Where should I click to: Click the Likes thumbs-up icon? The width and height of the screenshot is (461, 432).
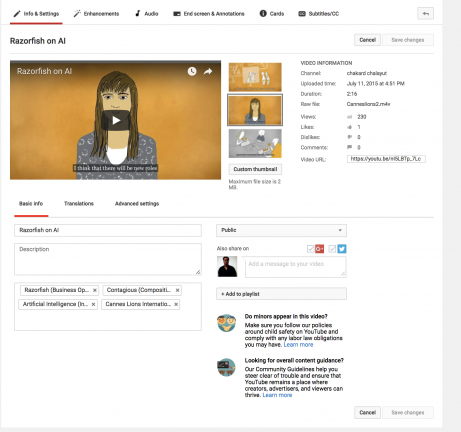[x=350, y=127]
